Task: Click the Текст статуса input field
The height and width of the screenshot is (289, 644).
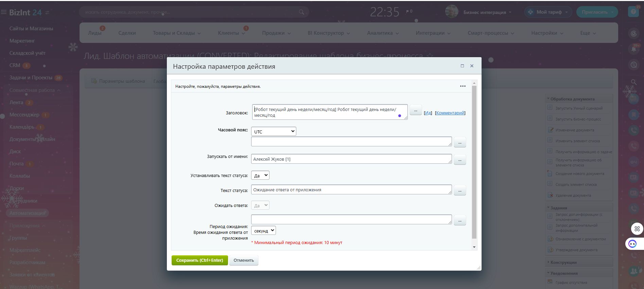Action: tap(351, 190)
